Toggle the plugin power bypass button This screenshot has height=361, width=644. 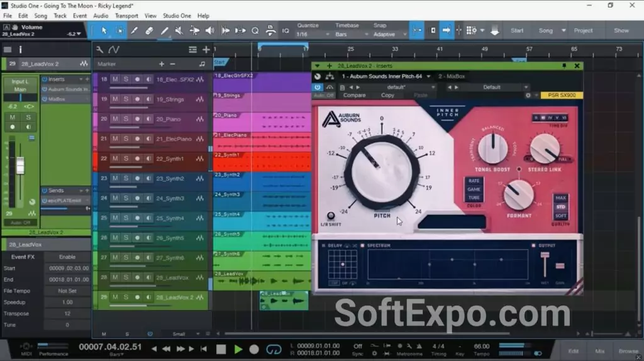317,87
